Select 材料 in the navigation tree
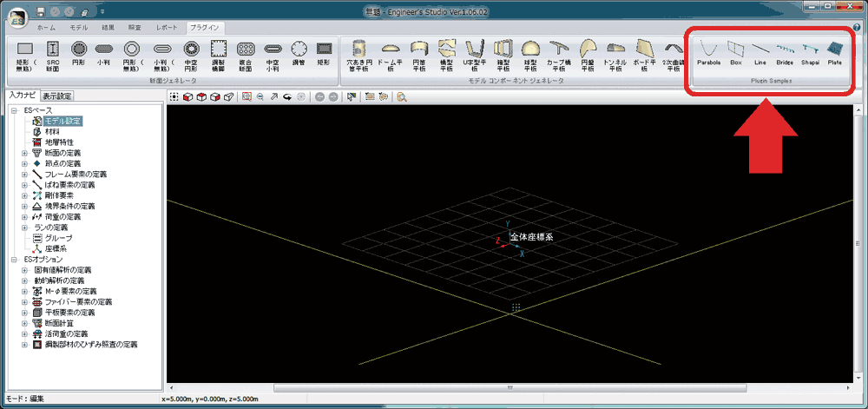The image size is (868, 409). pos(52,131)
